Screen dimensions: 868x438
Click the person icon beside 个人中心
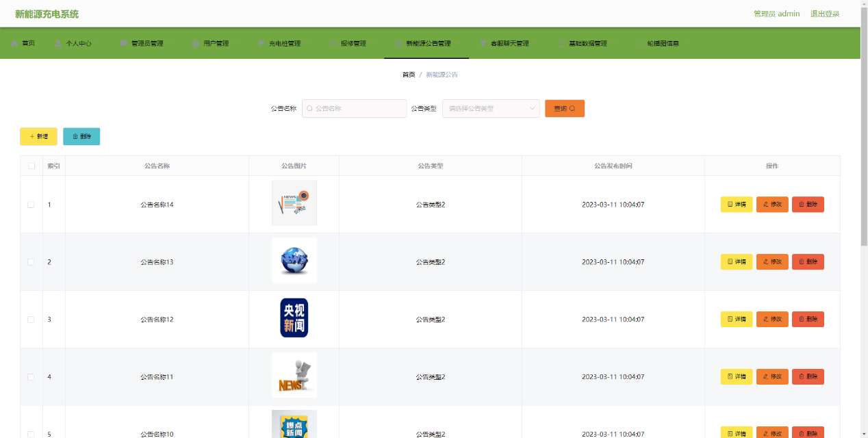coord(58,43)
